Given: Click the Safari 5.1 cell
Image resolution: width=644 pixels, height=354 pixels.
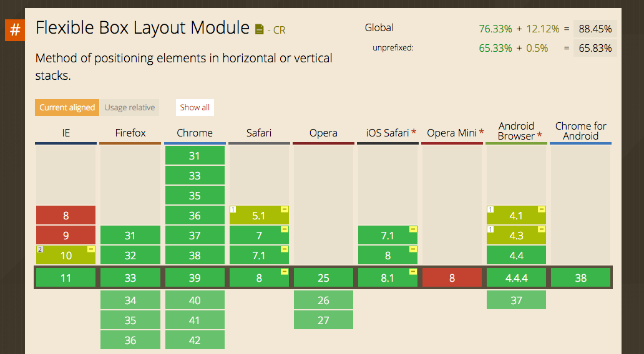Looking at the screenshot, I should pos(259,216).
